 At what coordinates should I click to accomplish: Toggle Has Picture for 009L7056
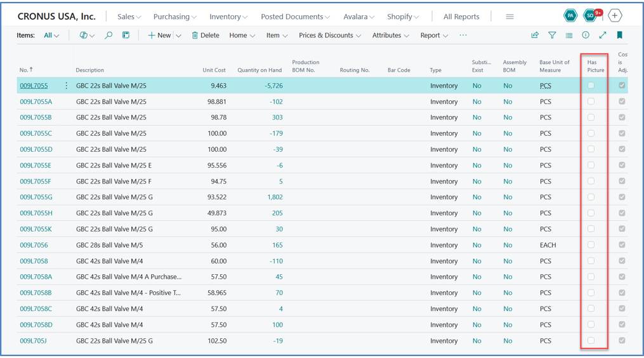tap(591, 245)
